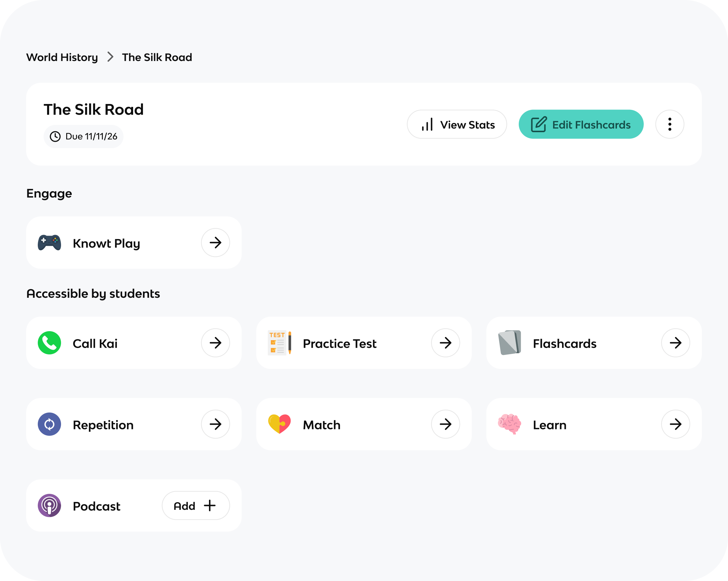
Task: Open the three-dot more options menu
Action: point(670,124)
